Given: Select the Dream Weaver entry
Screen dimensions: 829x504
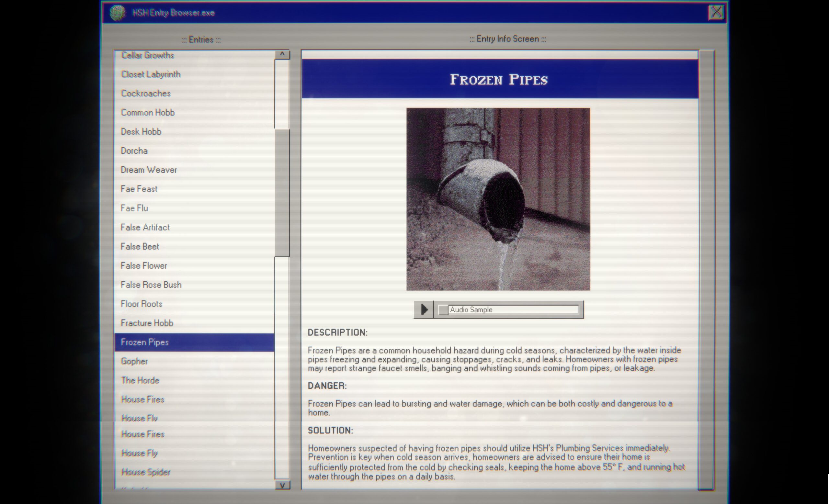Looking at the screenshot, I should 149,169.
